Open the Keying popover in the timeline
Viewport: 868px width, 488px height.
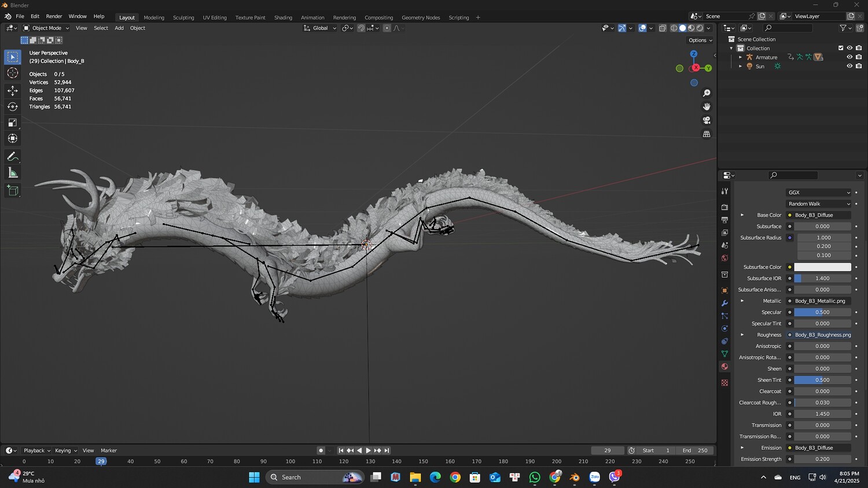pos(65,450)
